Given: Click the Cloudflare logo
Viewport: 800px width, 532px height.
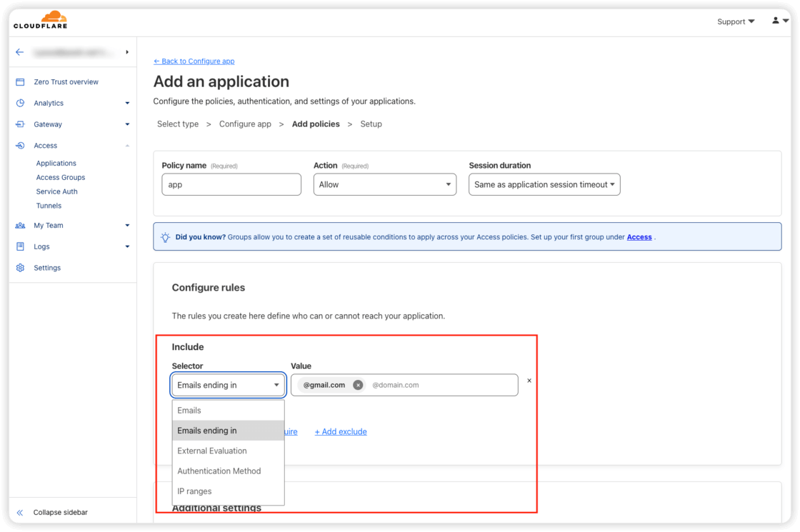Looking at the screenshot, I should 40,20.
